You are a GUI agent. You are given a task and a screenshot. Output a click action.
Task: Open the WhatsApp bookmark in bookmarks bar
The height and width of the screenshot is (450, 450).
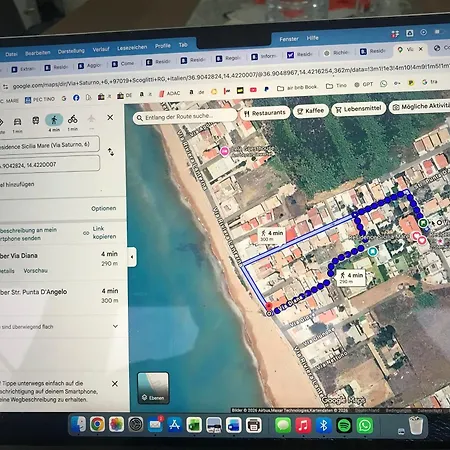(384, 83)
